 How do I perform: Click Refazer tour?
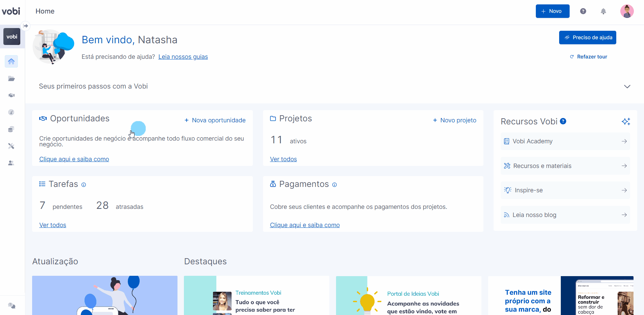click(x=589, y=57)
